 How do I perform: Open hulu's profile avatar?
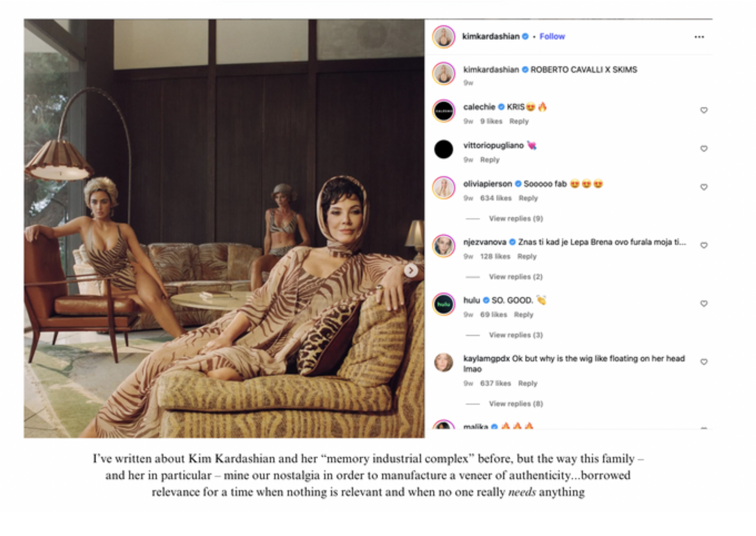coord(443,304)
